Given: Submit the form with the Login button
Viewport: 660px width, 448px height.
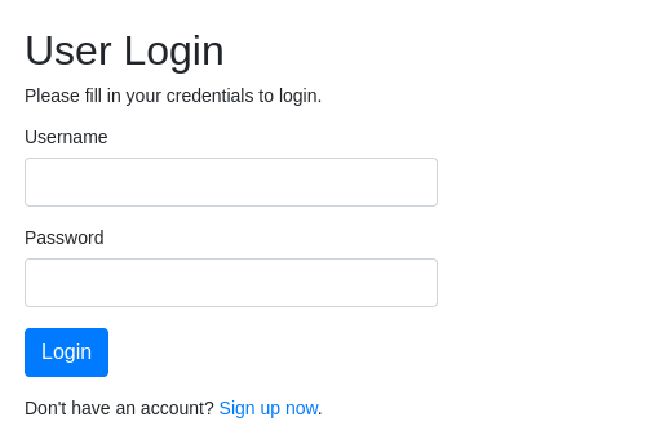Looking at the screenshot, I should 66,352.
